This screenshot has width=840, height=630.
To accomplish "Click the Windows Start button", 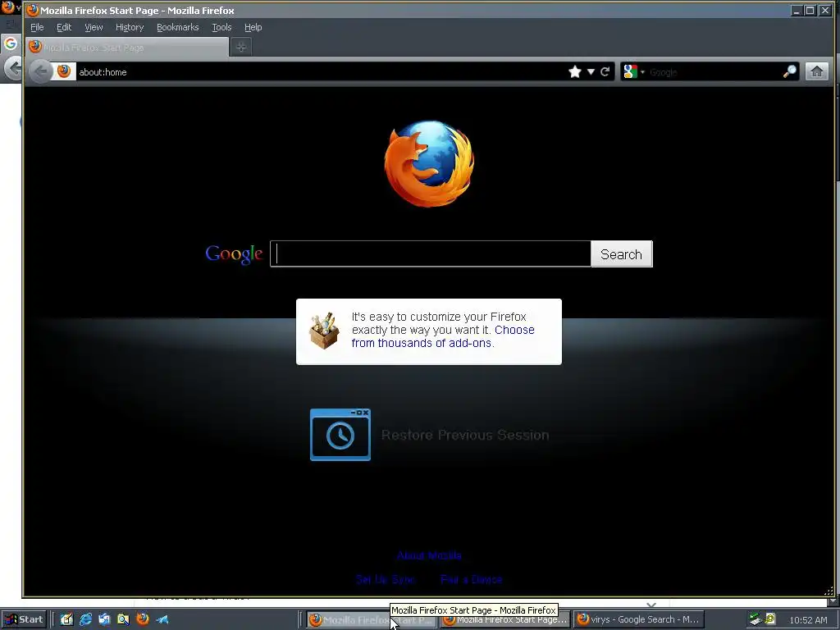I will pos(24,619).
